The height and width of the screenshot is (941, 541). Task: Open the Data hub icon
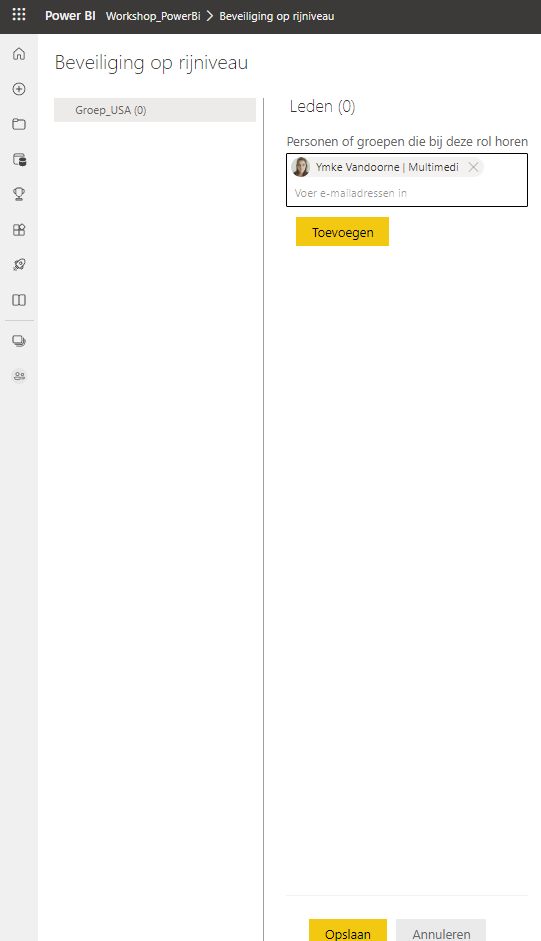(19, 160)
